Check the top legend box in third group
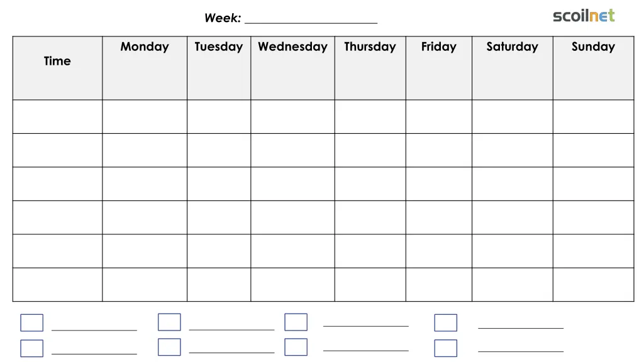The height and width of the screenshot is (362, 644). (296, 322)
